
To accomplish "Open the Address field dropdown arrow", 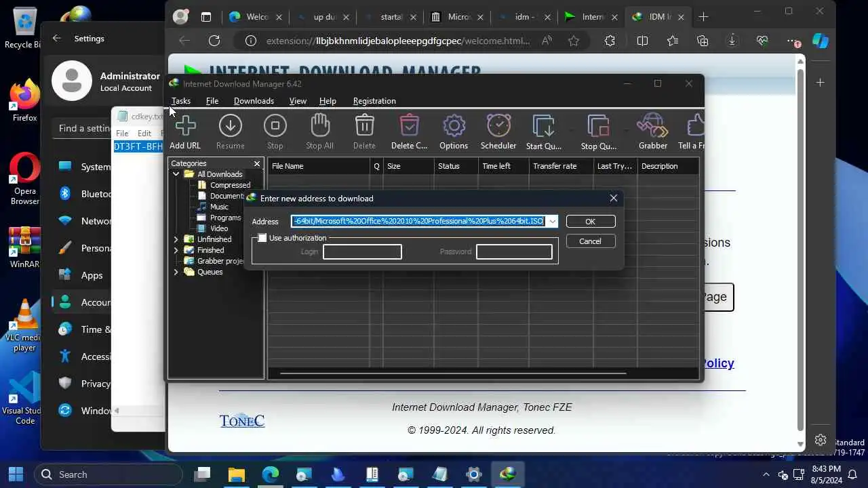I will coord(552,222).
